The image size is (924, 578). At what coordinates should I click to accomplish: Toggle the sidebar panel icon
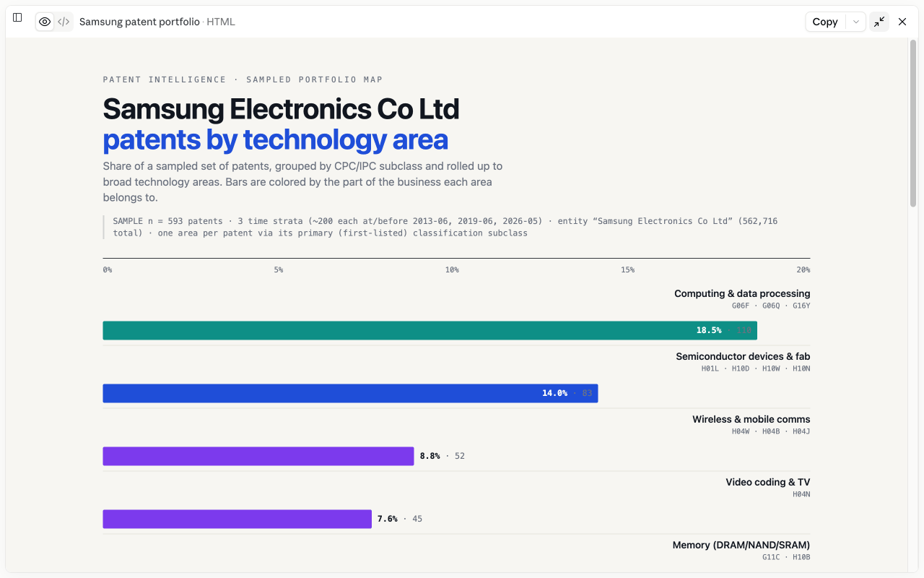(x=17, y=17)
